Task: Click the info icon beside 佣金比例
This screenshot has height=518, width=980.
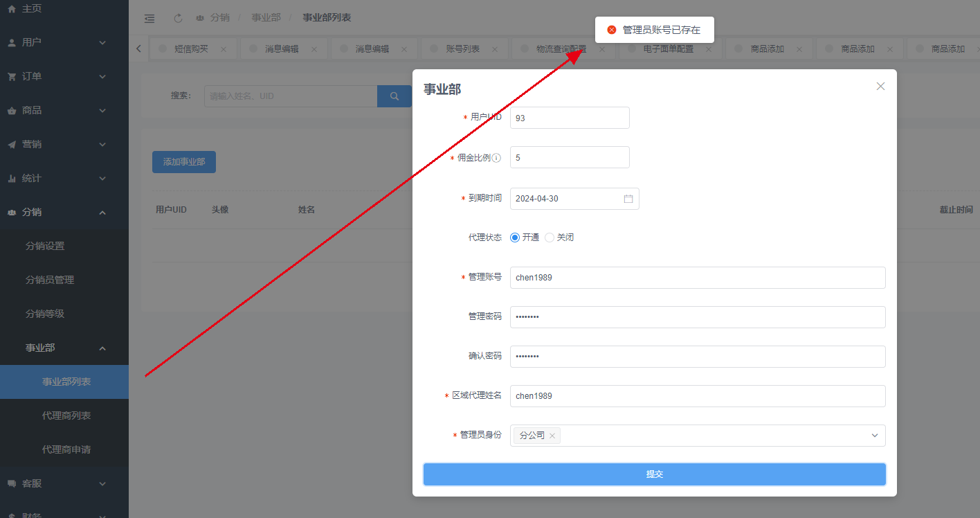Action: [496, 158]
